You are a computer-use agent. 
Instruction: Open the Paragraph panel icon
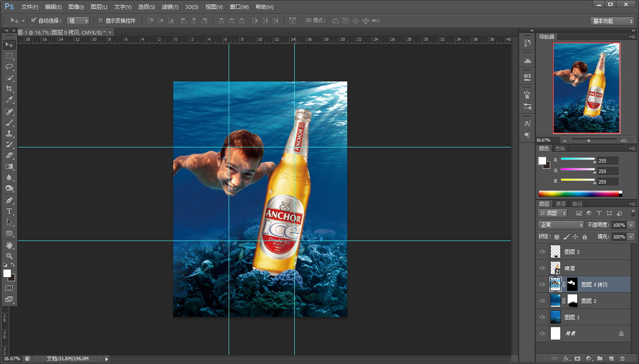click(x=527, y=135)
